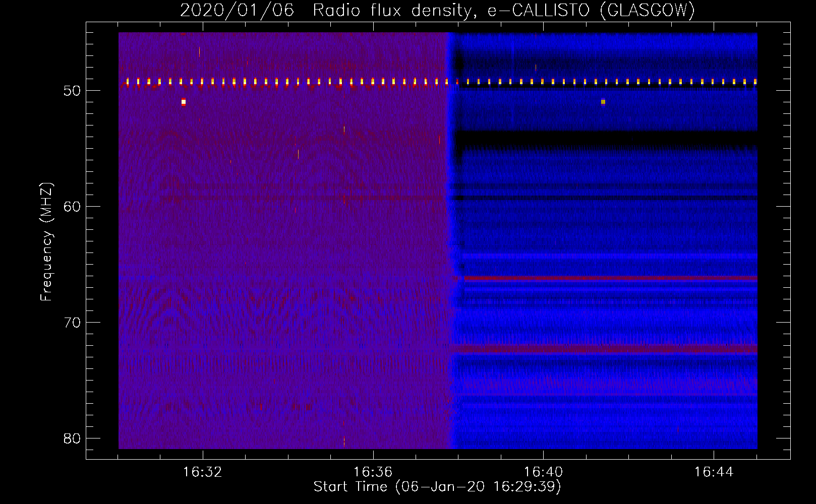Click the 'Frequency (MHZ)' axis label
816x504 pixels.
click(x=46, y=242)
